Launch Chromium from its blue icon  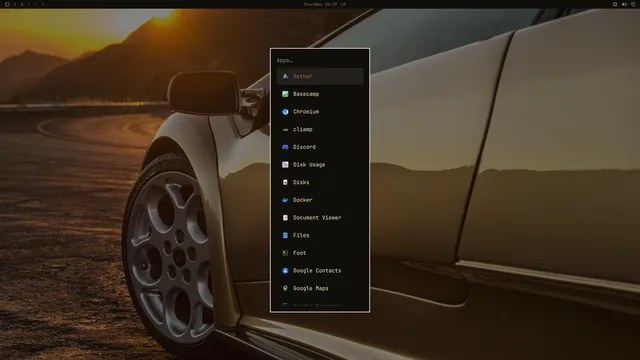[285, 111]
